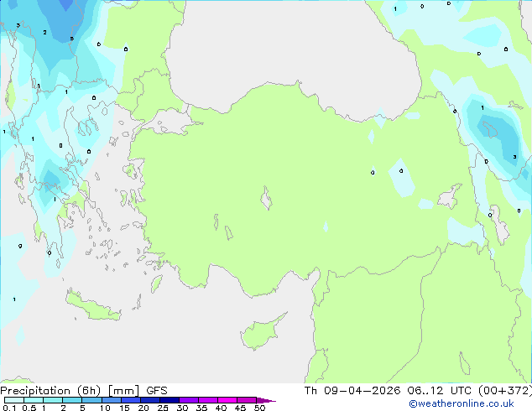Click the '35' legend label
This screenshot has height=411, width=532.
click(x=201, y=408)
